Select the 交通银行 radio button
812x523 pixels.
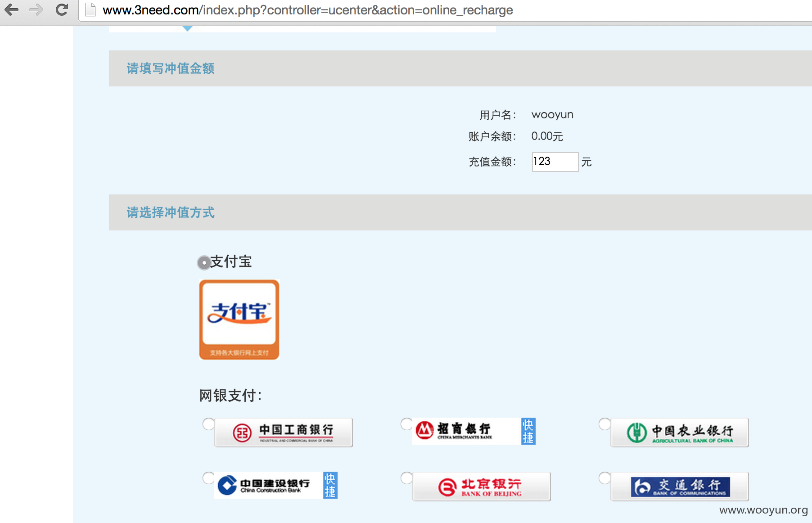pos(604,478)
